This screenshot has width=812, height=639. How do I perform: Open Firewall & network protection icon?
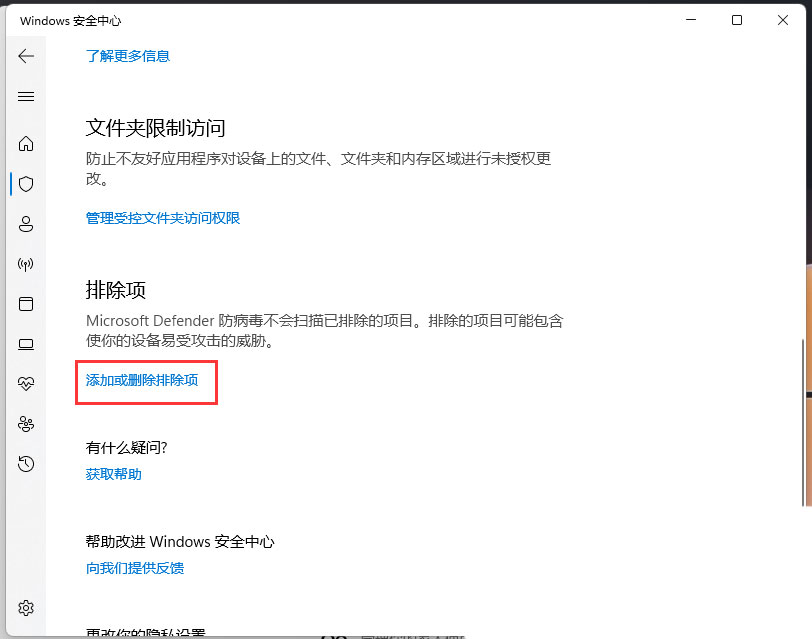click(x=26, y=264)
